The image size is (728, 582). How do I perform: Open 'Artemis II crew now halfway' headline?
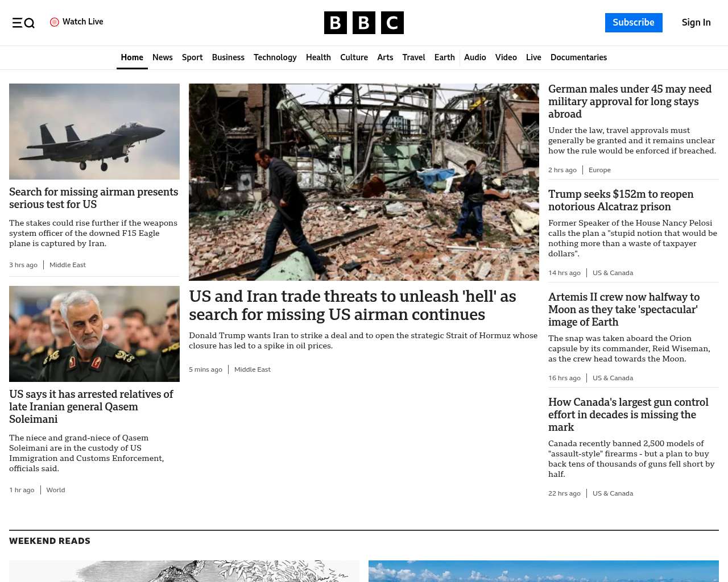(624, 309)
